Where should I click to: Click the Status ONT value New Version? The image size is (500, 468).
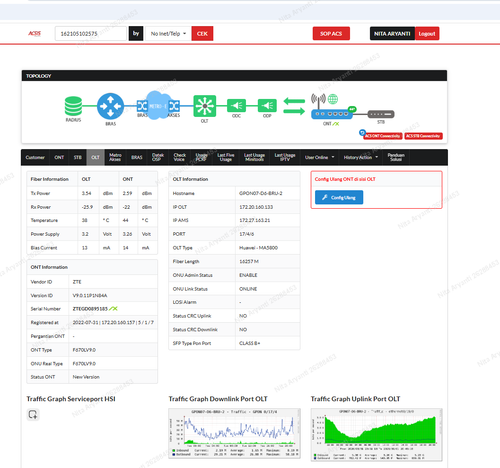(x=86, y=377)
